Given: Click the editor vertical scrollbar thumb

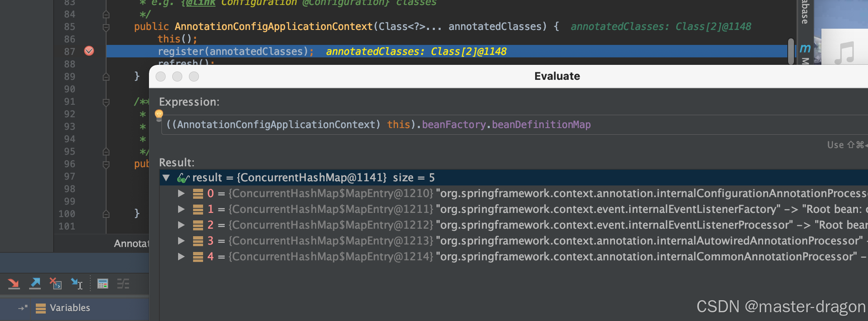Looking at the screenshot, I should coord(791,51).
